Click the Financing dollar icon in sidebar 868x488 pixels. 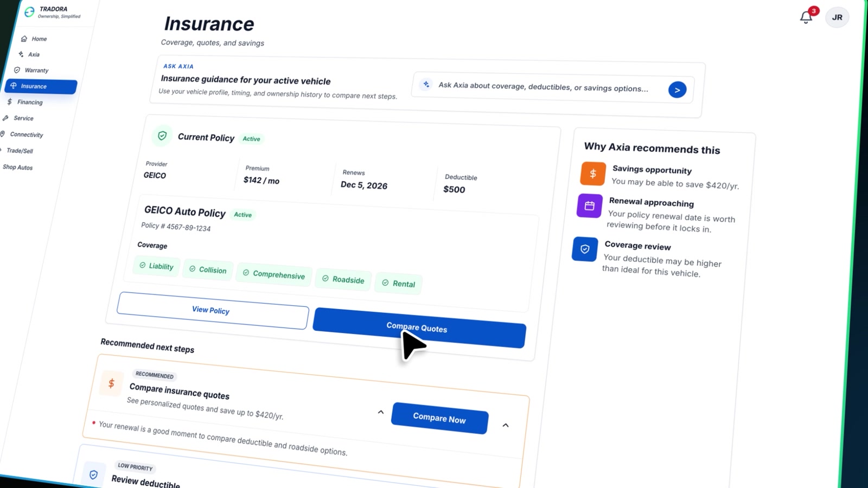click(x=9, y=101)
